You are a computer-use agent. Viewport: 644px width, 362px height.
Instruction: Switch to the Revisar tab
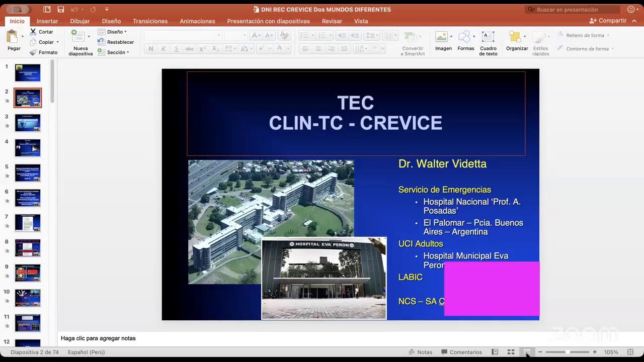[x=332, y=21]
